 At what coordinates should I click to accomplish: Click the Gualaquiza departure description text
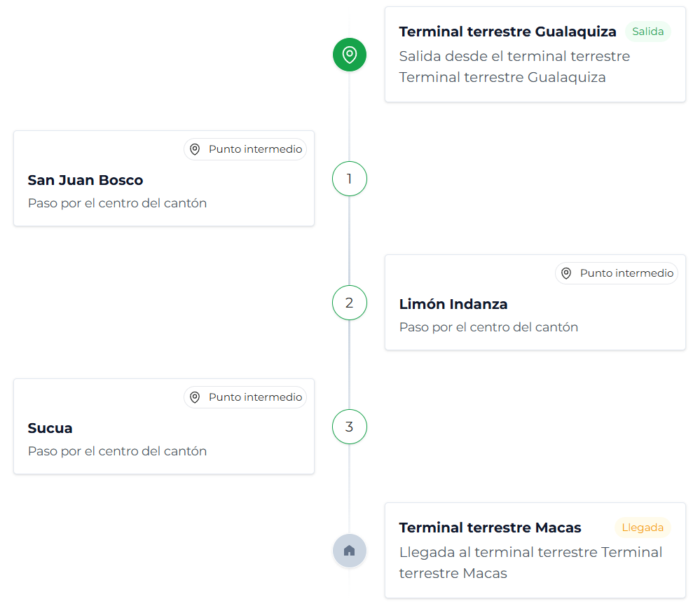(x=514, y=67)
